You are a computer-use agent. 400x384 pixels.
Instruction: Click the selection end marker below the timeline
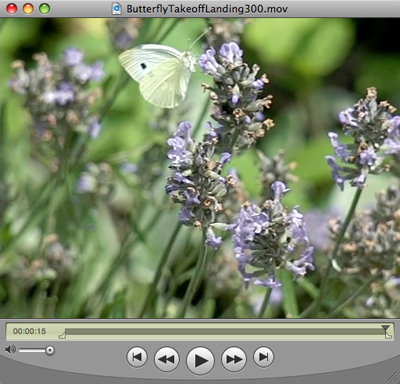[x=388, y=336]
